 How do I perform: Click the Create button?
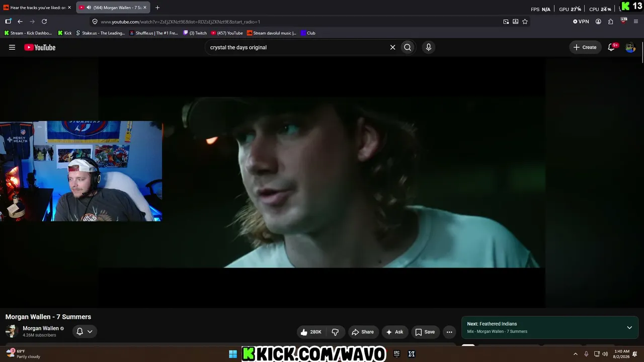[x=585, y=47]
